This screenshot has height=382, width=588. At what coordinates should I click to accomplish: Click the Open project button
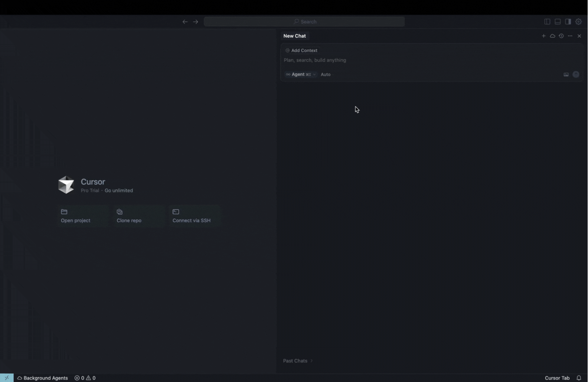coord(83,216)
